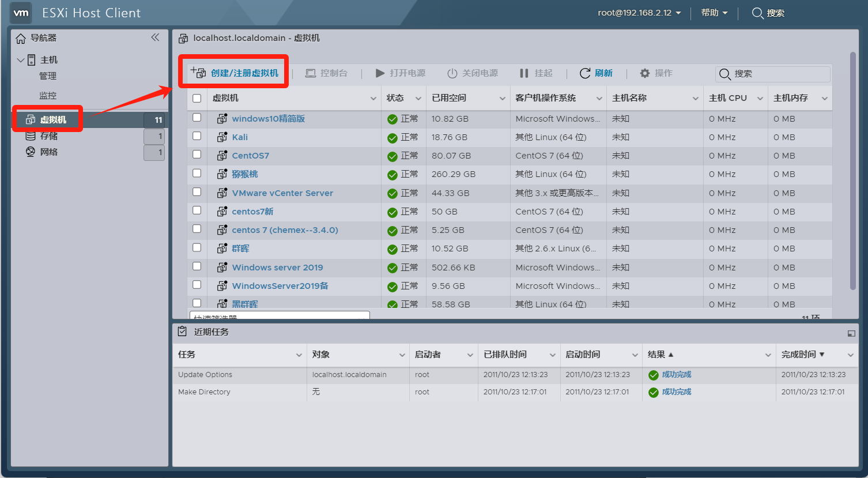Viewport: 868px width, 478px height.
Task: Click the Create/Register VM plus icon
Action: (x=198, y=73)
